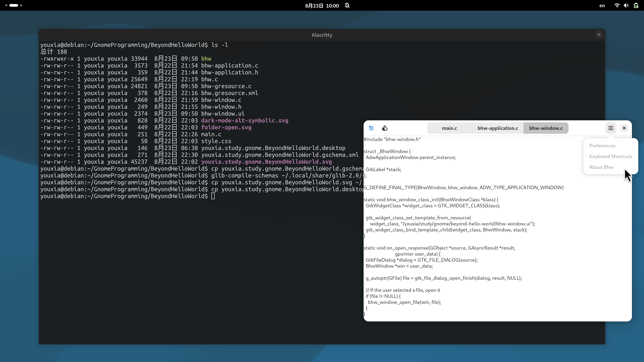This screenshot has height=362, width=644.
Task: Choose the About Bhw menu entry
Action: 601,167
